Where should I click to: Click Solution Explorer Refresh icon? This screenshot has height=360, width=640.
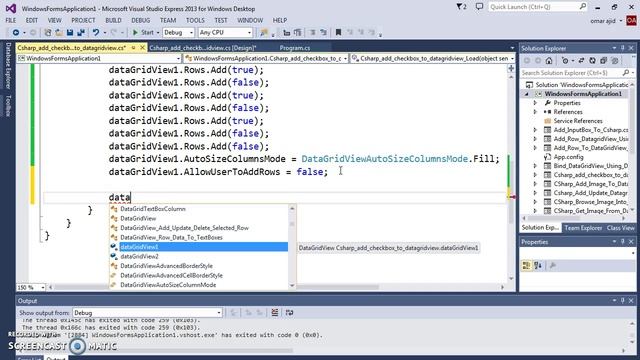tap(592, 61)
